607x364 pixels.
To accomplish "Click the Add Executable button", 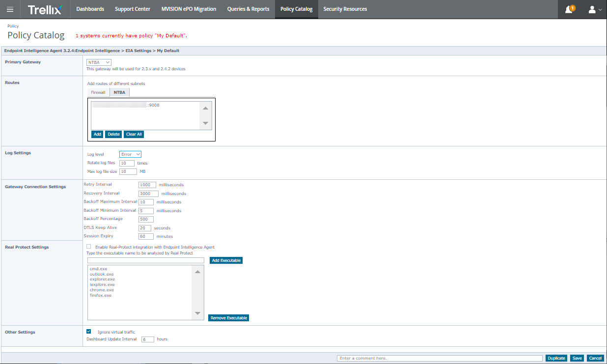I will pyautogui.click(x=226, y=260).
